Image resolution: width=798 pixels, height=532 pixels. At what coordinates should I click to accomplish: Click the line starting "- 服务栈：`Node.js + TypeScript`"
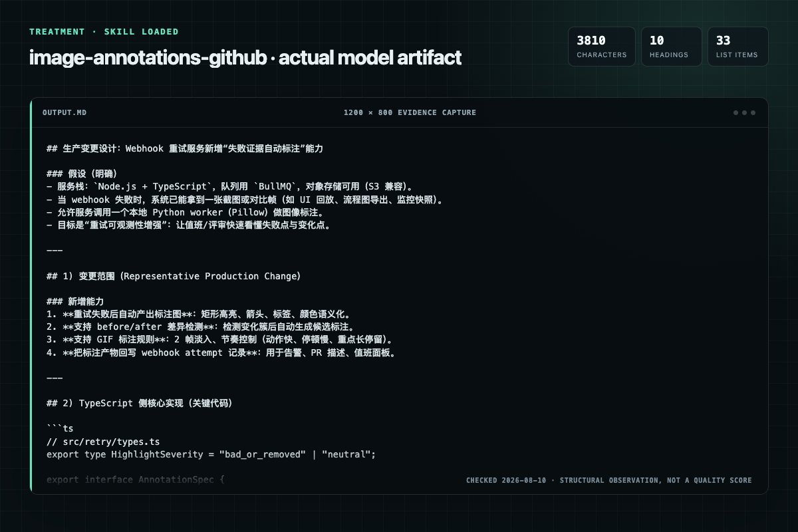tap(229, 187)
